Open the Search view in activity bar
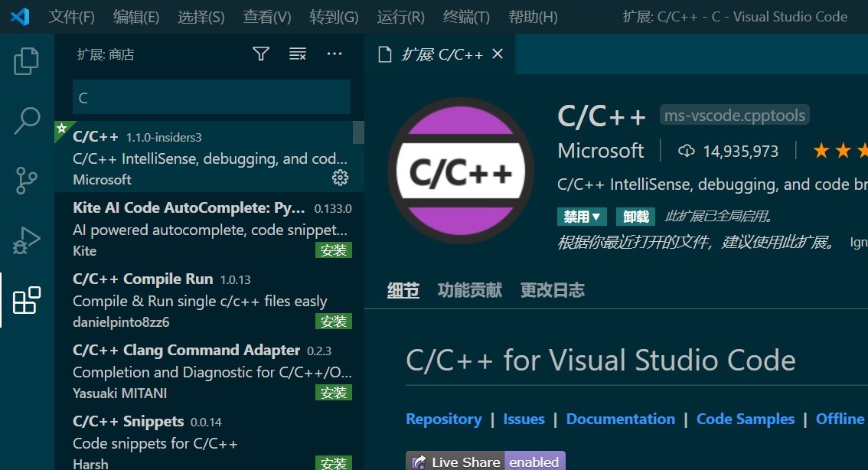The height and width of the screenshot is (470, 868). pos(26,121)
